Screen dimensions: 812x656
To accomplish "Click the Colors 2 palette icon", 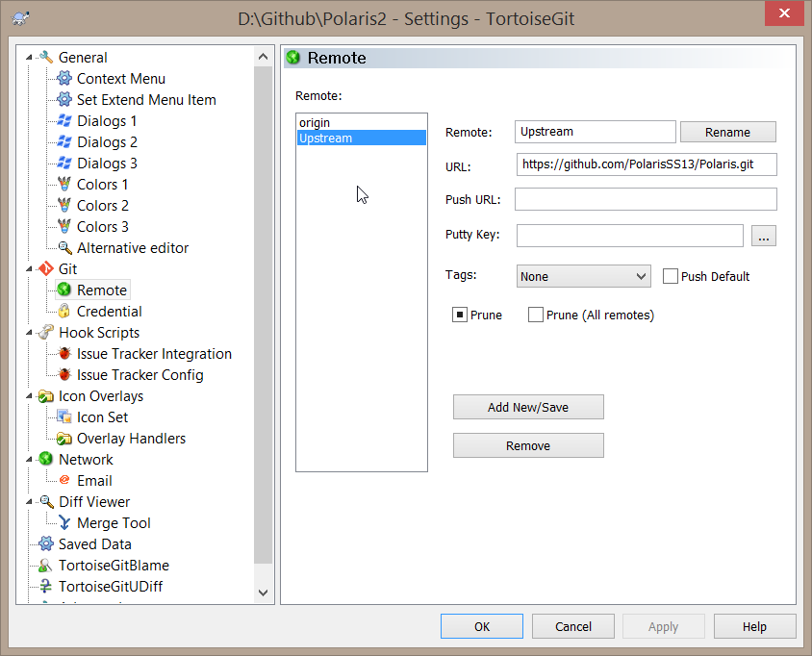I will point(64,206).
